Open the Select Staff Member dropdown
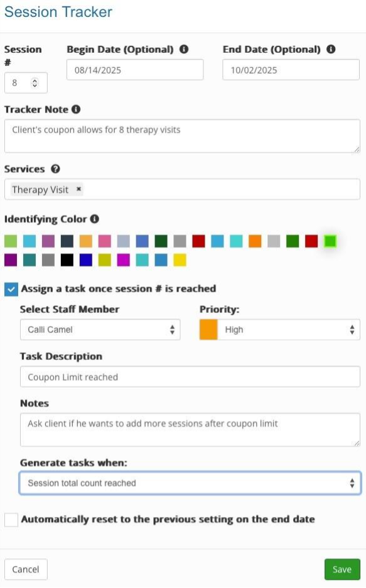Viewport: 366px width, 588px height. click(x=100, y=329)
